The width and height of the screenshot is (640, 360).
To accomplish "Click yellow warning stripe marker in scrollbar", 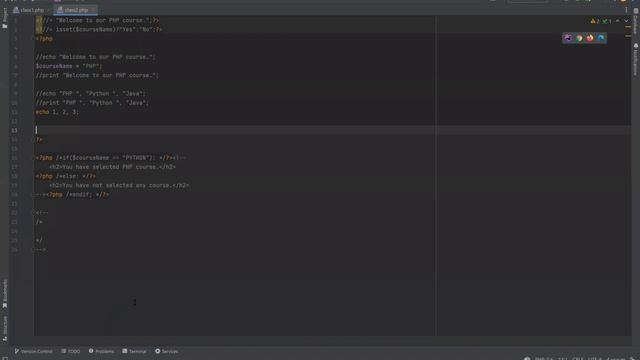I will tap(628, 27).
